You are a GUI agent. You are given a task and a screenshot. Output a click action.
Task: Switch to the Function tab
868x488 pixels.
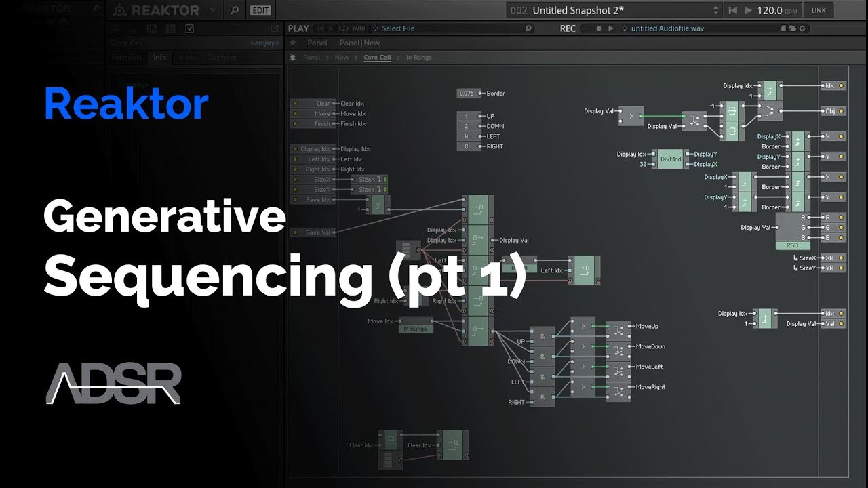click(x=126, y=58)
